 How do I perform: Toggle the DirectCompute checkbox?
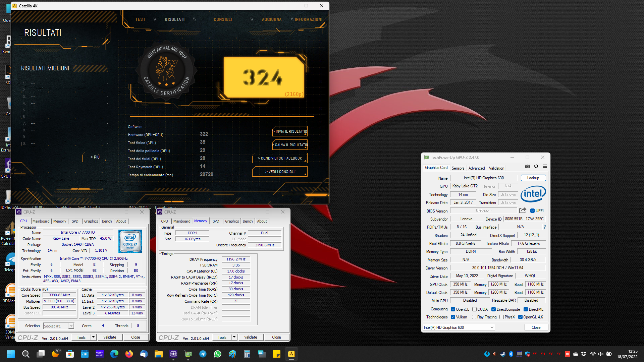(x=493, y=309)
